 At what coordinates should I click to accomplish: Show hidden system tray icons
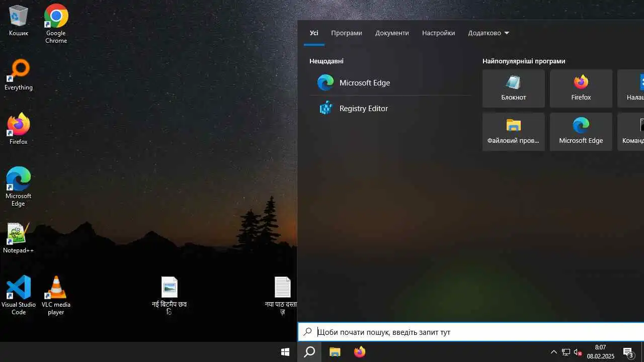554,352
